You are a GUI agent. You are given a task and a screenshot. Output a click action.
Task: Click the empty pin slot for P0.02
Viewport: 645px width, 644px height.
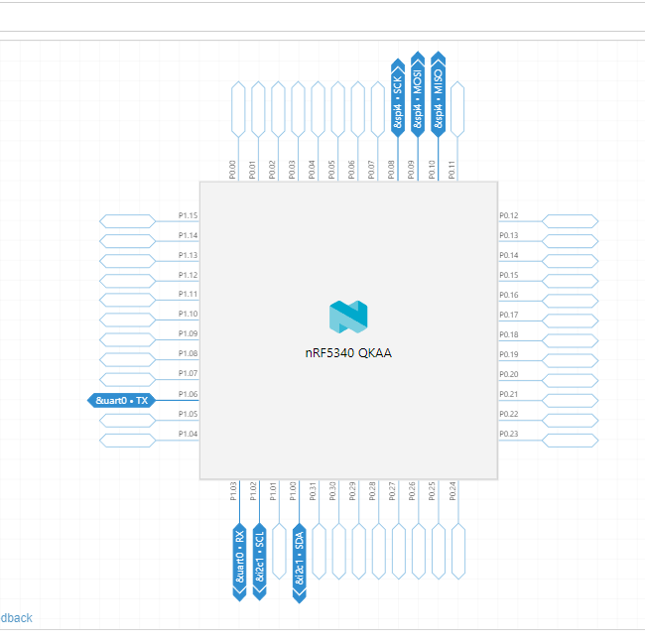279,109
